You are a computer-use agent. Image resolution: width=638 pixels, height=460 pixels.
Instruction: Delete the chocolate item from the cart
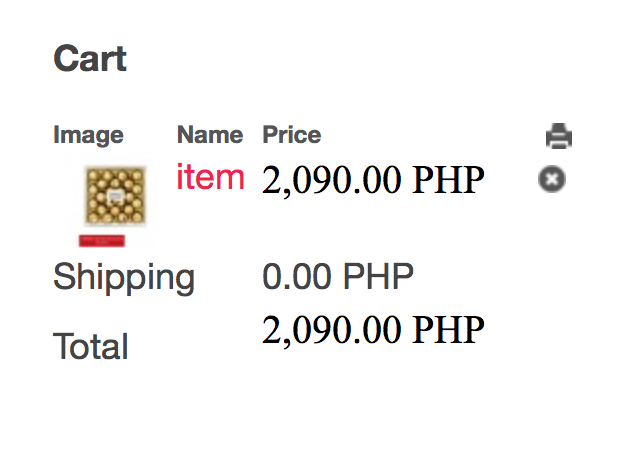tap(552, 179)
